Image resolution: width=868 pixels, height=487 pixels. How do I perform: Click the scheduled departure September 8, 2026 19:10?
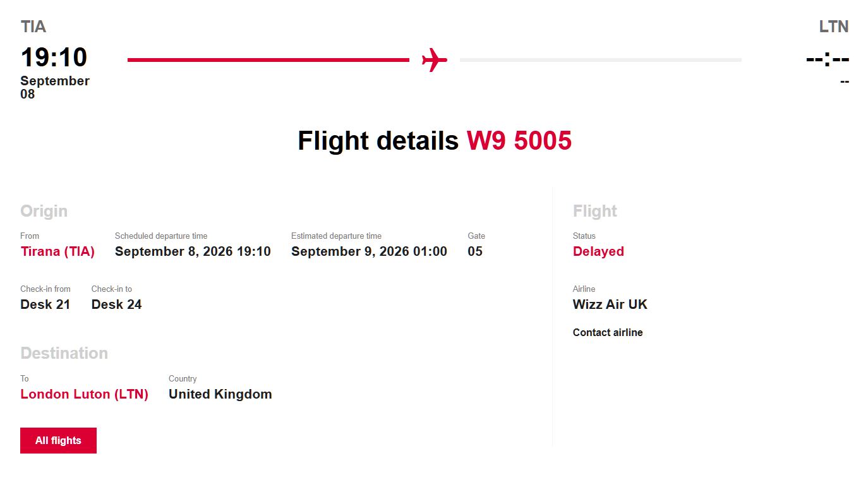click(193, 251)
